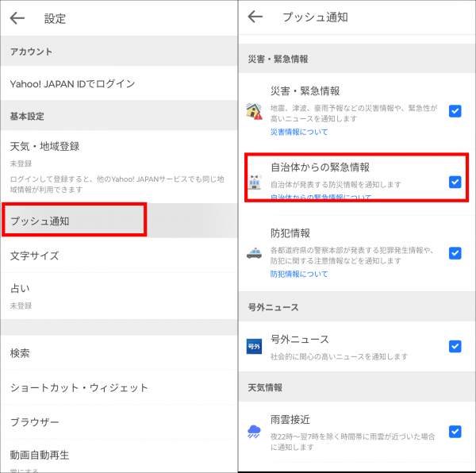This screenshot has width=476, height=473.
Task: Open the 災害情報について link
Action: pos(299,132)
